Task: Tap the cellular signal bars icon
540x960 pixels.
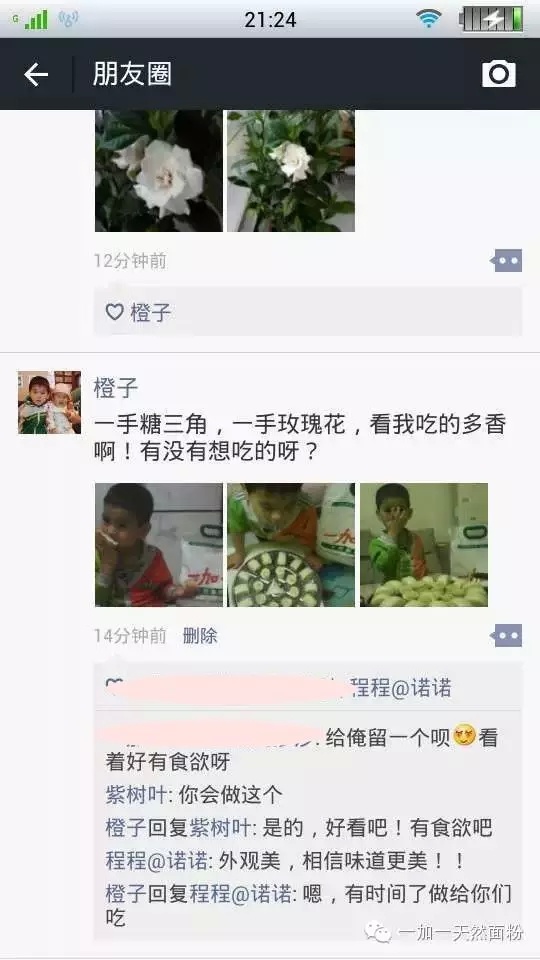Action: [x=36, y=20]
